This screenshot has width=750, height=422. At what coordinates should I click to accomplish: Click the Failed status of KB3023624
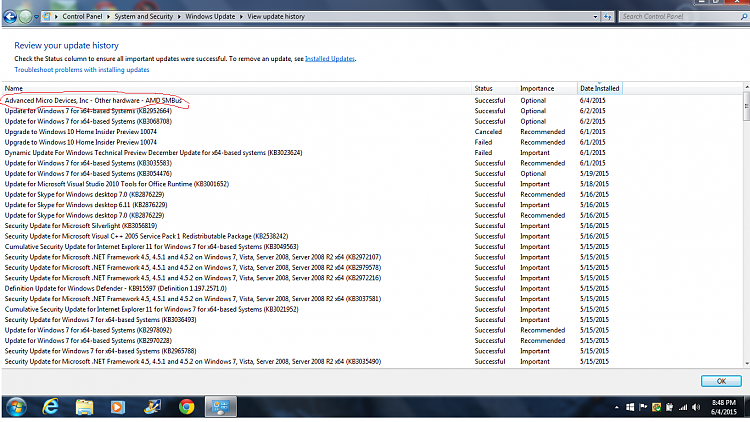click(x=483, y=153)
